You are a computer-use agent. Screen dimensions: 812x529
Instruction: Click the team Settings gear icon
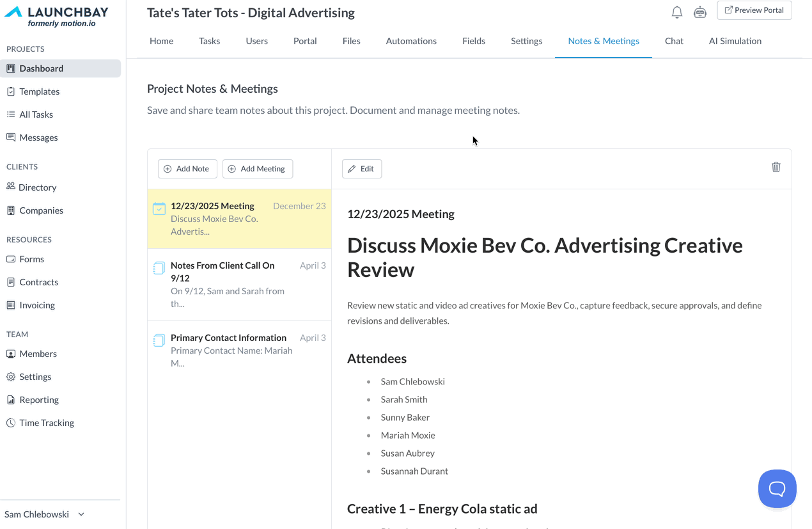[11, 377]
